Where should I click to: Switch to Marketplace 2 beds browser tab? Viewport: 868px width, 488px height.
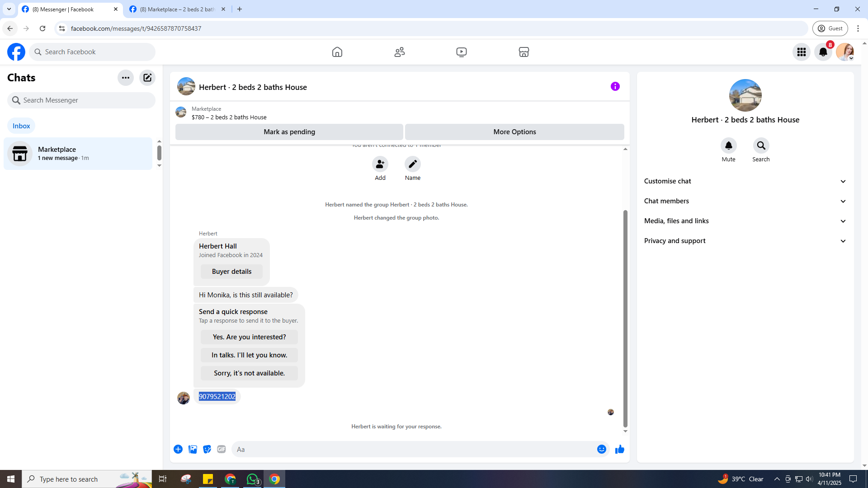(x=177, y=9)
